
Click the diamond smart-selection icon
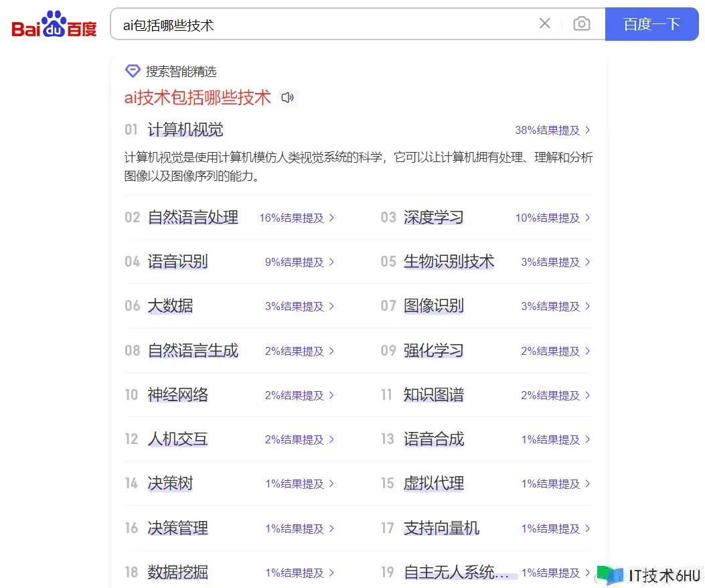coord(133,72)
